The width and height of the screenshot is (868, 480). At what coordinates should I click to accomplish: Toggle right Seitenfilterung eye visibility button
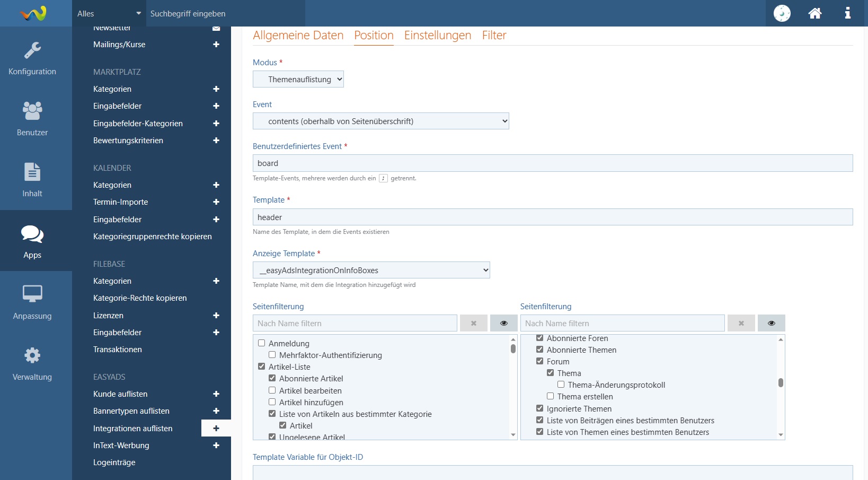(772, 323)
